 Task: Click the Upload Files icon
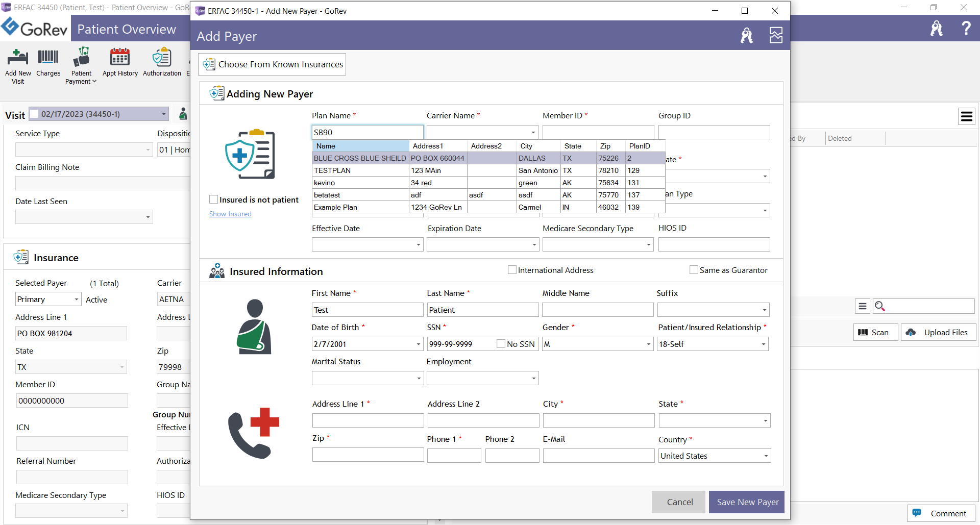point(938,332)
